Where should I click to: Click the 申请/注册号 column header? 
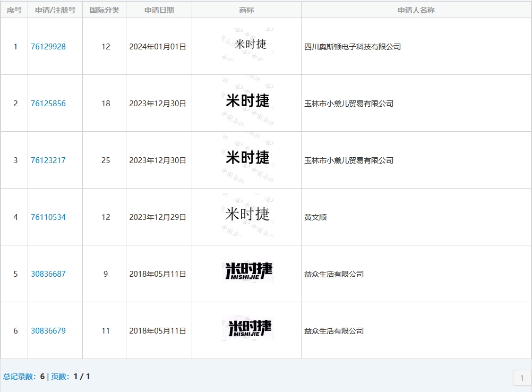tap(55, 10)
